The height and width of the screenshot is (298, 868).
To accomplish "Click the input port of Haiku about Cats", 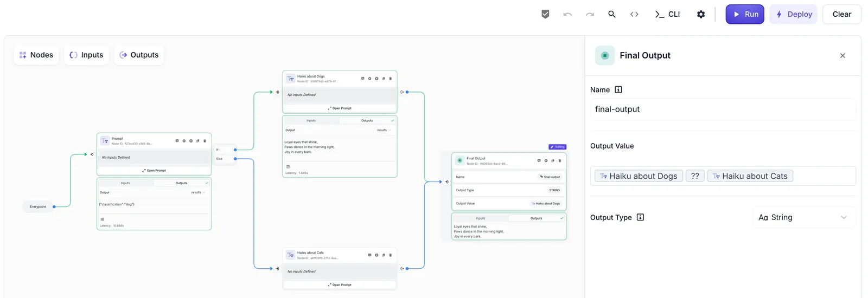I will (x=277, y=268).
